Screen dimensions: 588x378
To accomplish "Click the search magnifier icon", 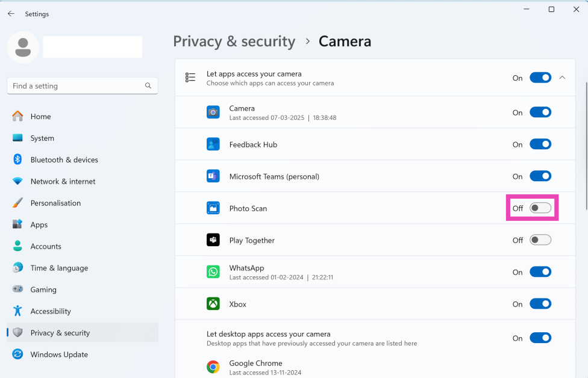I will 148,86.
